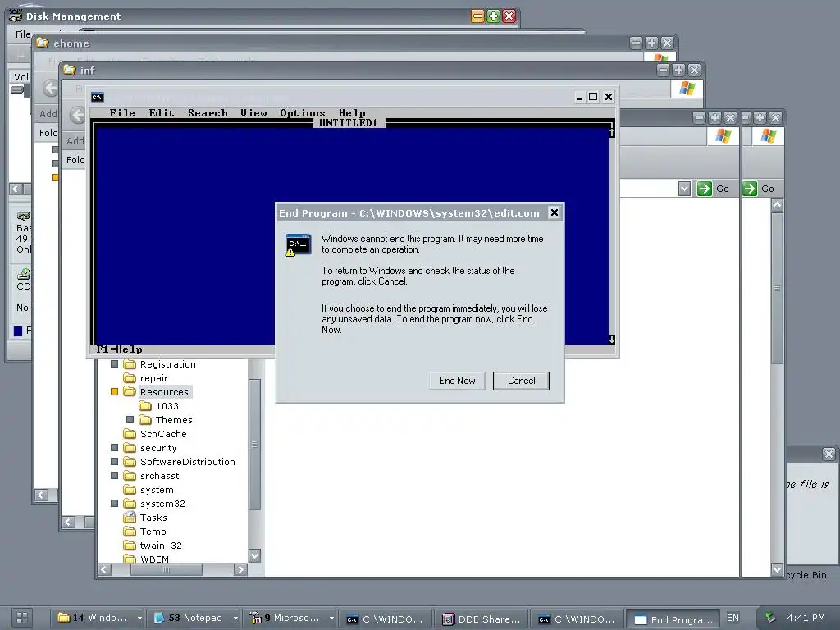Select the 1033 folder icon
Viewport: 840px width, 630px height.
[145, 406]
